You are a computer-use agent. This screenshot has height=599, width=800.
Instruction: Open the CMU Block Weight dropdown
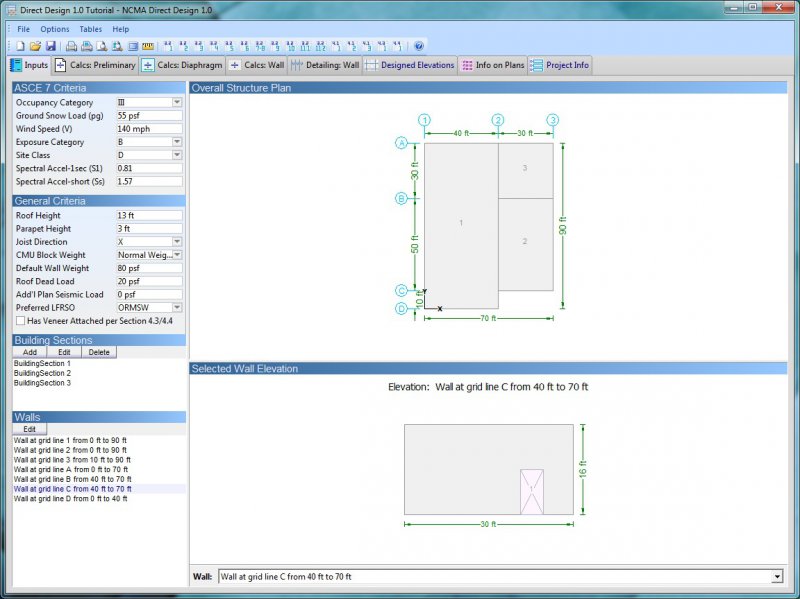coord(177,255)
